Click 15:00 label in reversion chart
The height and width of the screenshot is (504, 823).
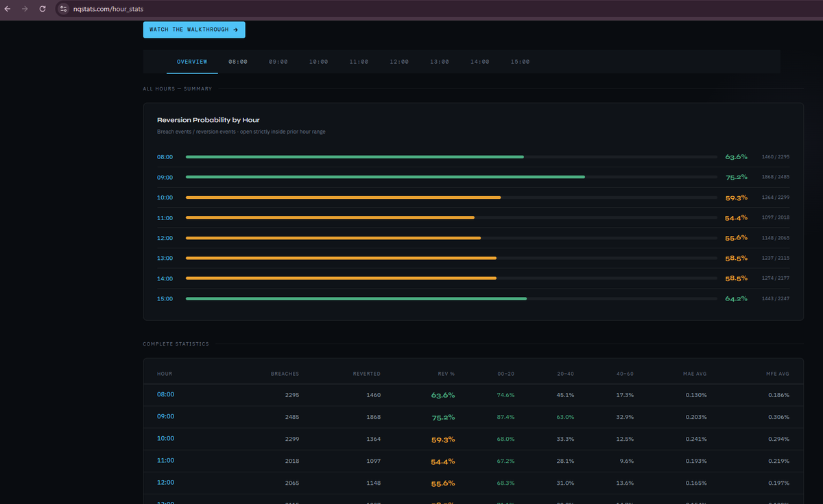tap(165, 299)
